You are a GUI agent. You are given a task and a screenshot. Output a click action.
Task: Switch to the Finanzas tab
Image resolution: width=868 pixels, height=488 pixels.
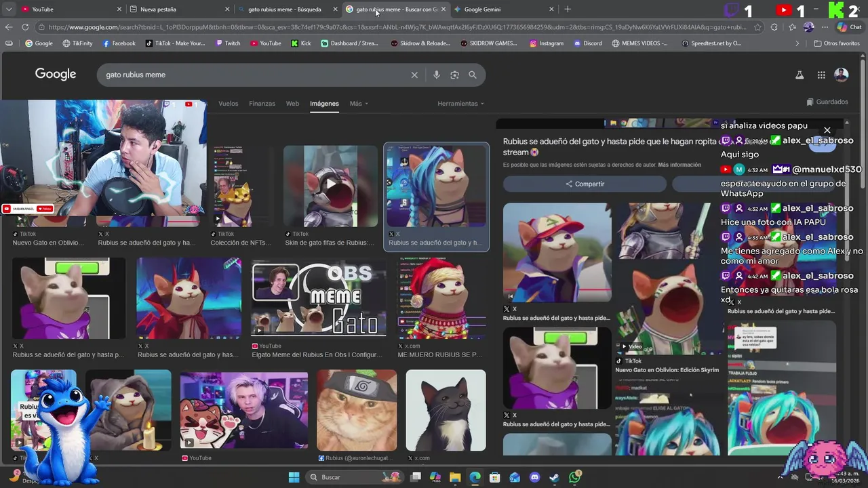(x=262, y=104)
